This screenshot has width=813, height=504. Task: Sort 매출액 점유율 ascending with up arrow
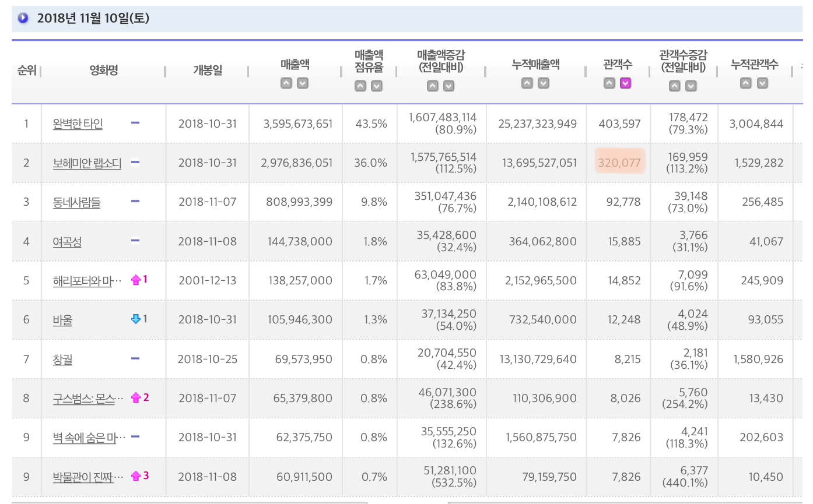(x=360, y=86)
